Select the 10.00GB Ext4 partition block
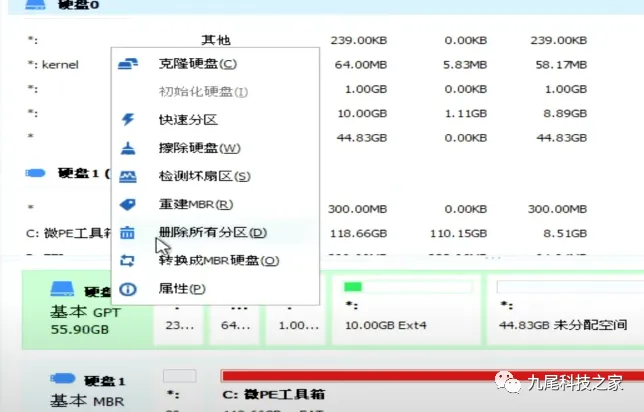The width and height of the screenshot is (644, 412). 407,310
